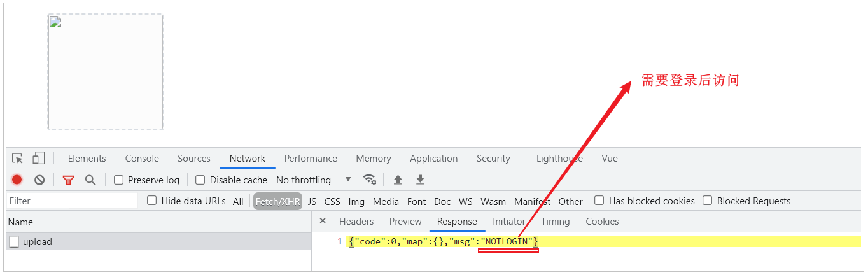Click the Filter text input field
Image resolution: width=868 pixels, height=275 pixels.
pyautogui.click(x=71, y=201)
